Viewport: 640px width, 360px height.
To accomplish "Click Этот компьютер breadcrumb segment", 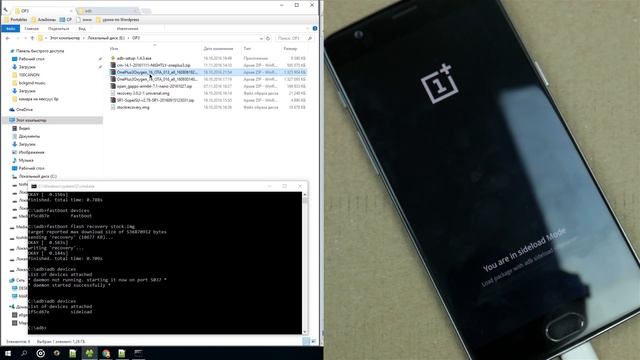I will (x=65, y=38).
